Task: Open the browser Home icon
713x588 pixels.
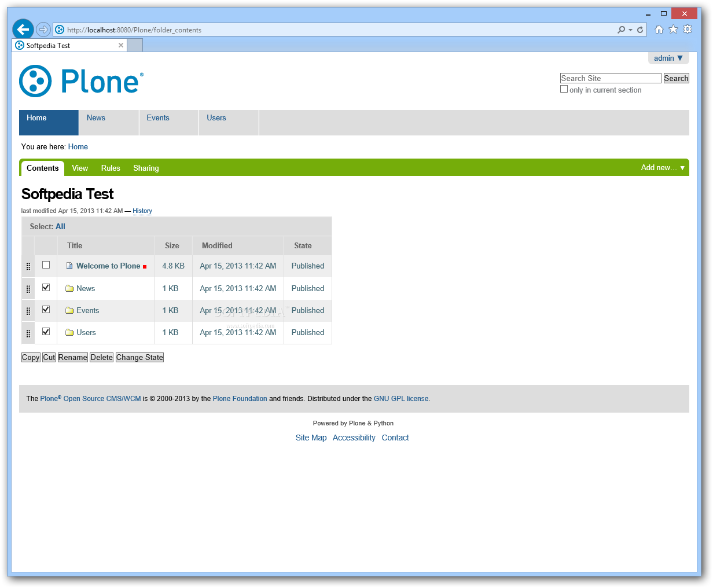Action: (659, 30)
